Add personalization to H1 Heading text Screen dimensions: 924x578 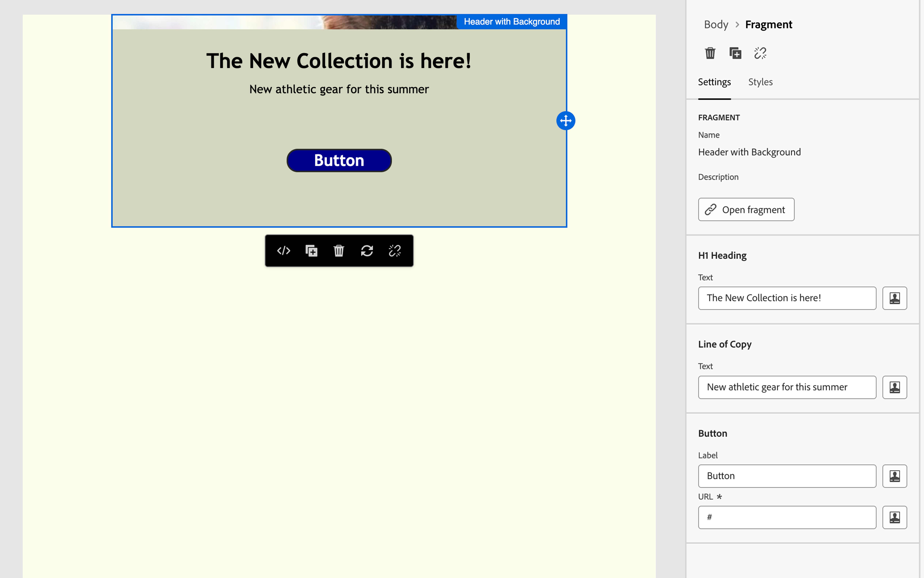[895, 298]
